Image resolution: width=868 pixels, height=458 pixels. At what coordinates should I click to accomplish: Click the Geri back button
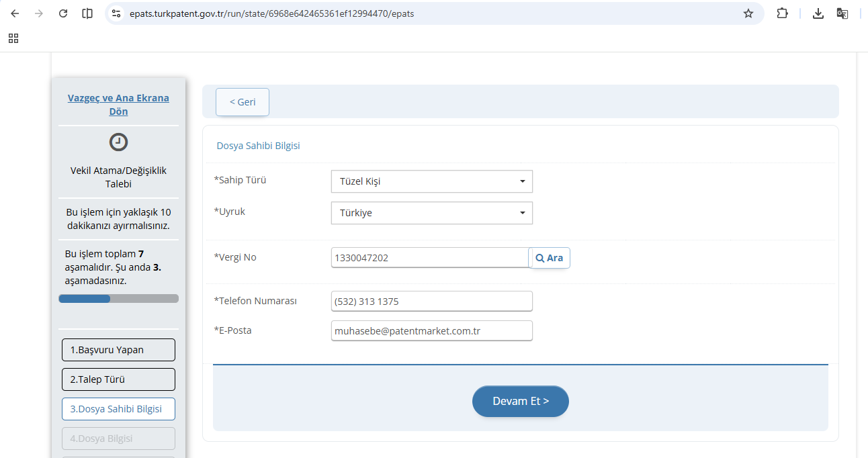coord(242,102)
